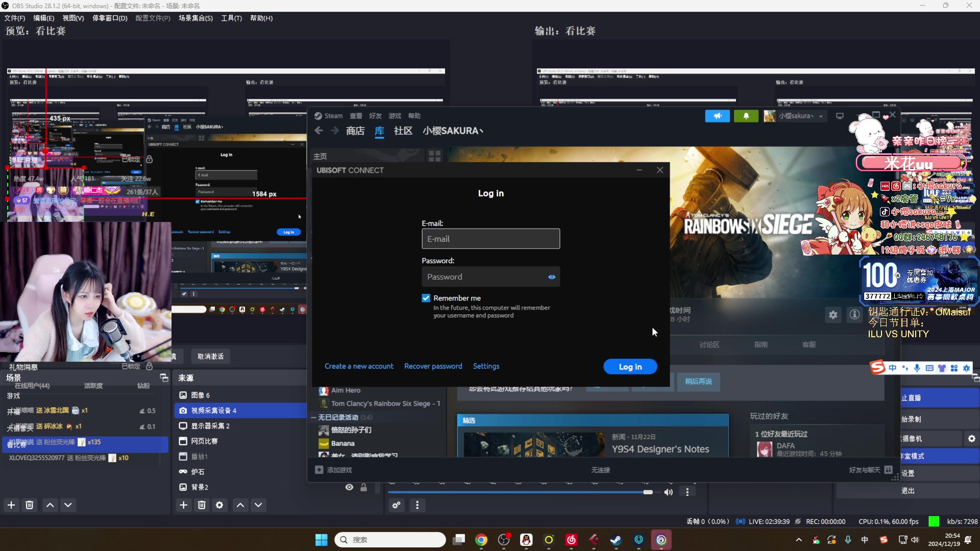Open Chrome from the Windows taskbar
The height and width of the screenshot is (551, 980).
tap(481, 540)
